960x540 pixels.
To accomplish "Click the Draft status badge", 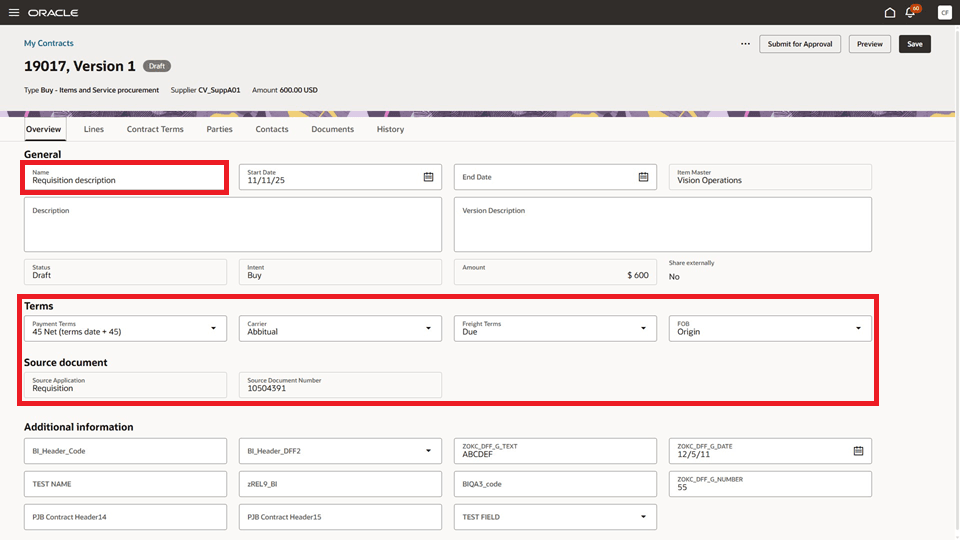I will 157,66.
